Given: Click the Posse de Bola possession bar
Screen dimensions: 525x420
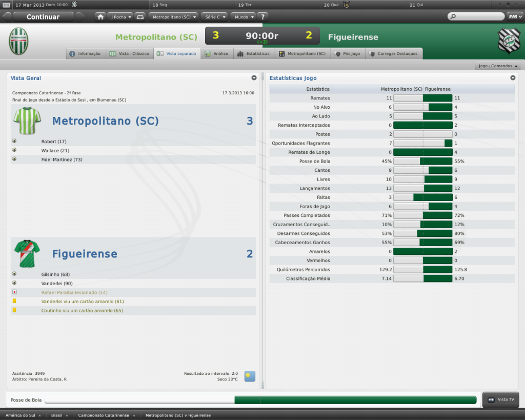Looking at the screenshot, I should pos(260,399).
